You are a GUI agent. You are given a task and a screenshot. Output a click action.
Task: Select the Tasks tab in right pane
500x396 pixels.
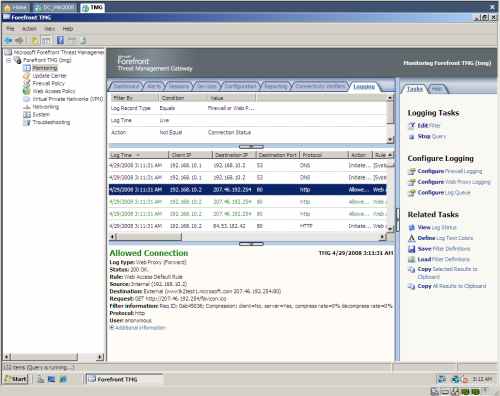click(415, 89)
